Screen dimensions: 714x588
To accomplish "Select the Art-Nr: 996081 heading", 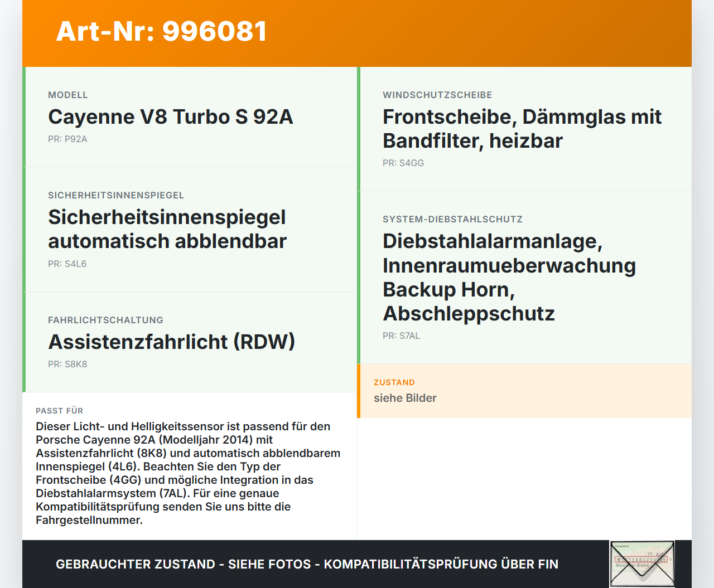I will coord(161,31).
